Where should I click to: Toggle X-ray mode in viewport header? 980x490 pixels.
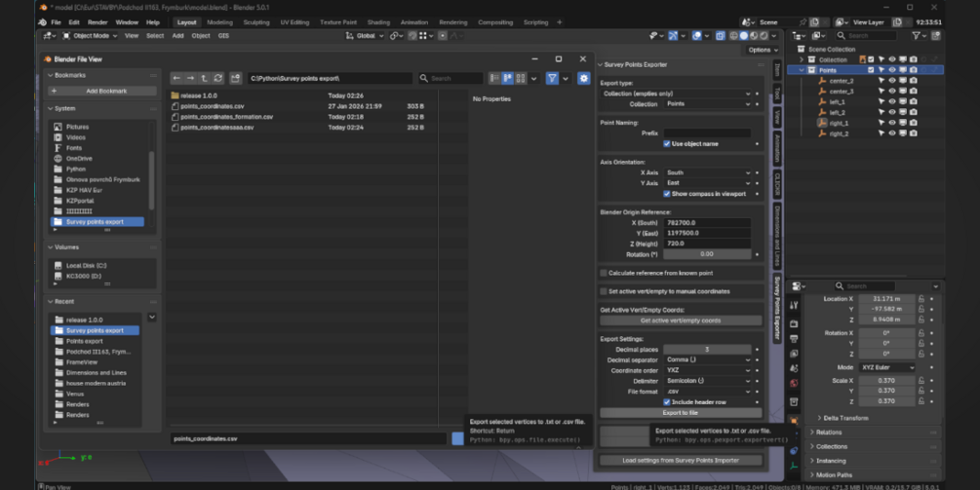coord(720,36)
